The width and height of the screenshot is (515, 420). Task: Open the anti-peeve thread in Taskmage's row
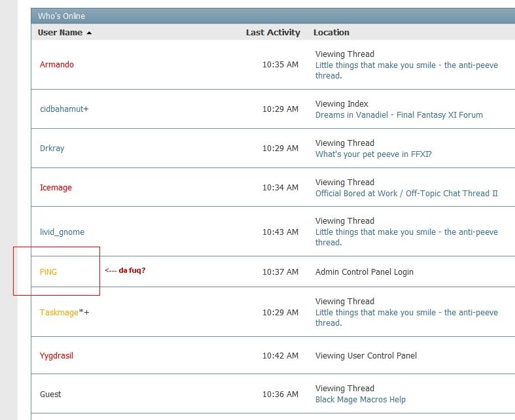pos(406,313)
